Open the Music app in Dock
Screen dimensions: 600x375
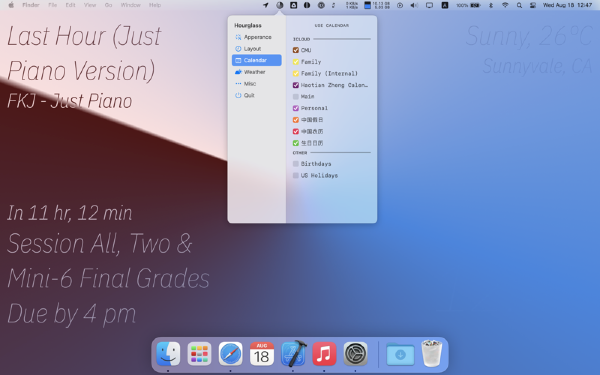324,354
